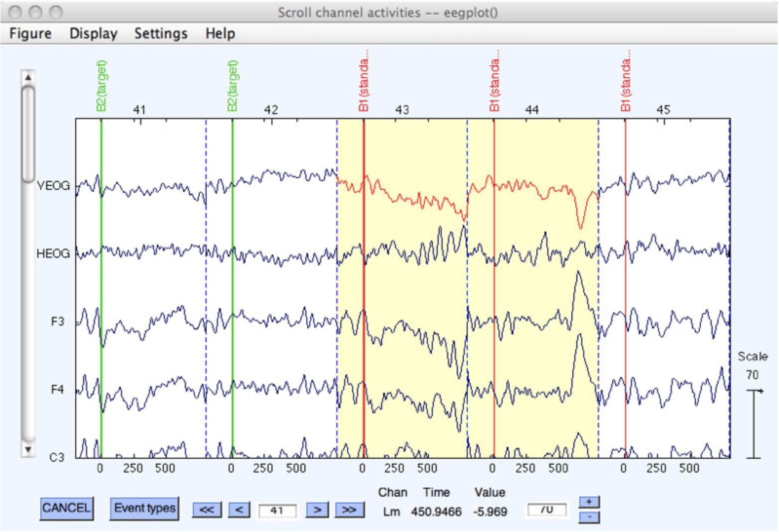779x532 pixels.
Task: Click the window's red close button
Action: pos(15,12)
